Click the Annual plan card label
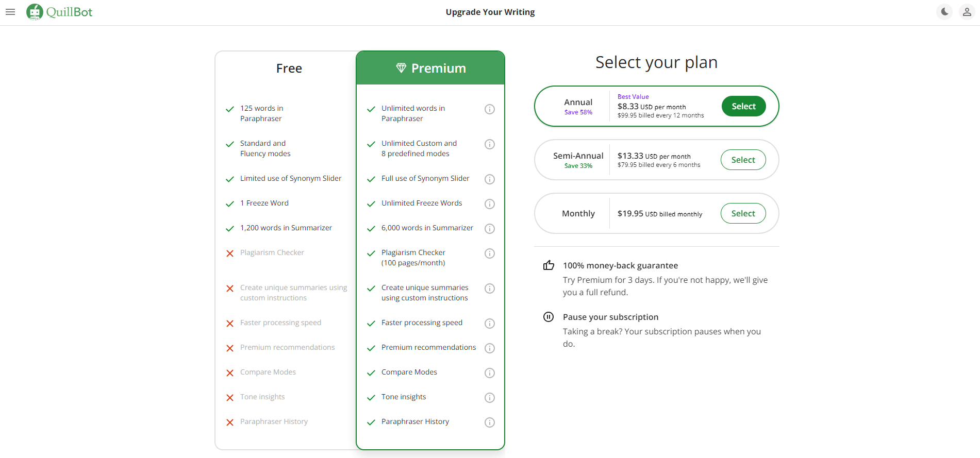The width and height of the screenshot is (980, 458). 578,103
